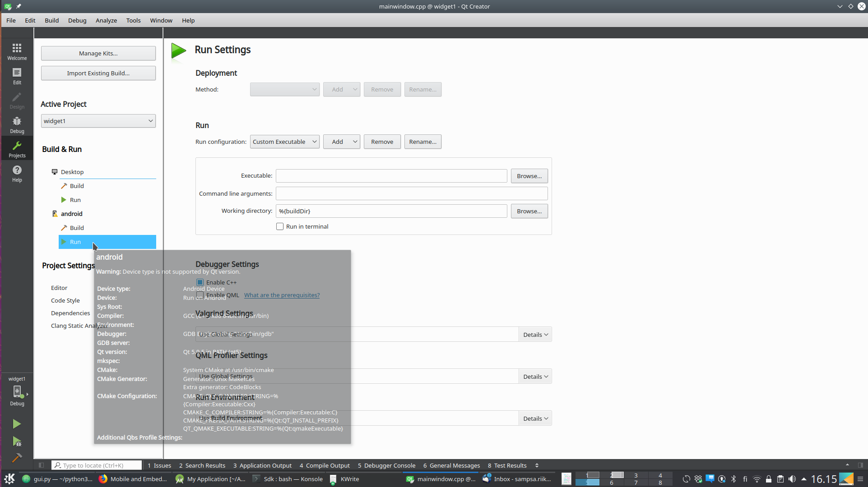Click the Run configuration Rename button
The image size is (868, 487).
(x=422, y=142)
